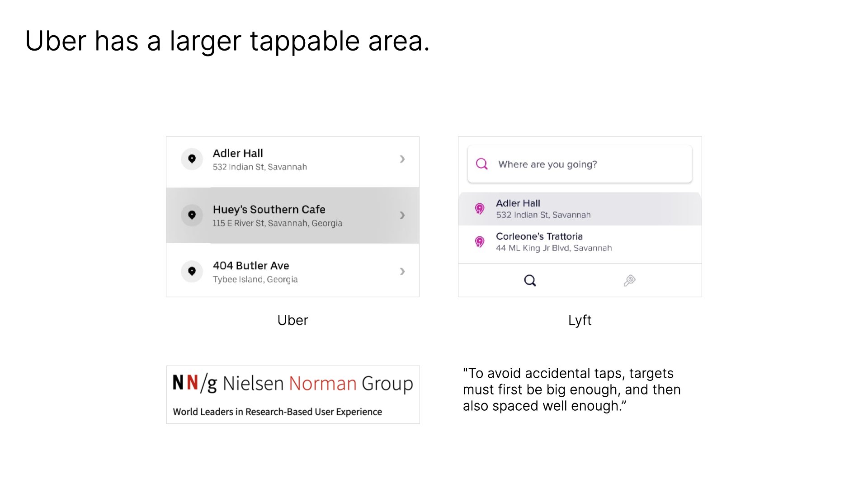The image size is (868, 488).
Task: Click the Lyft caption label
Action: pos(580,320)
